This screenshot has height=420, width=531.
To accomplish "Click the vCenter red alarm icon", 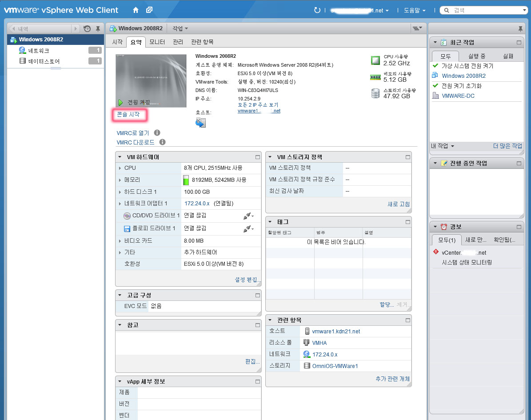I will tap(436, 252).
